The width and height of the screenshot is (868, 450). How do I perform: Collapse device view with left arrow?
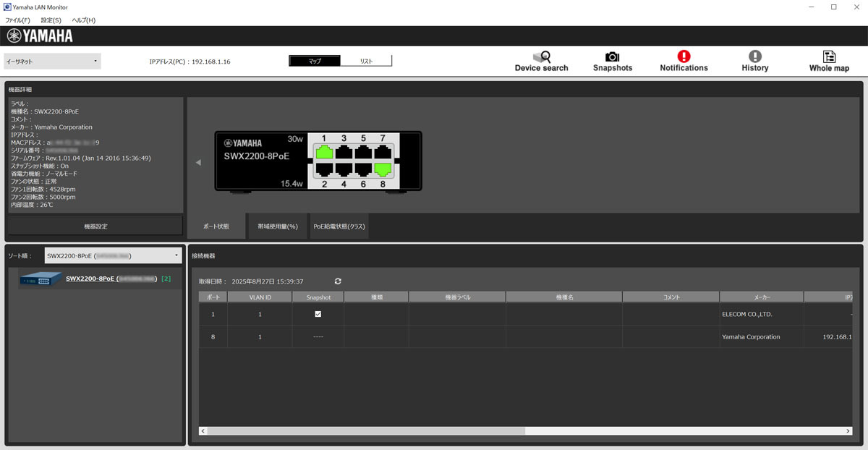click(198, 163)
